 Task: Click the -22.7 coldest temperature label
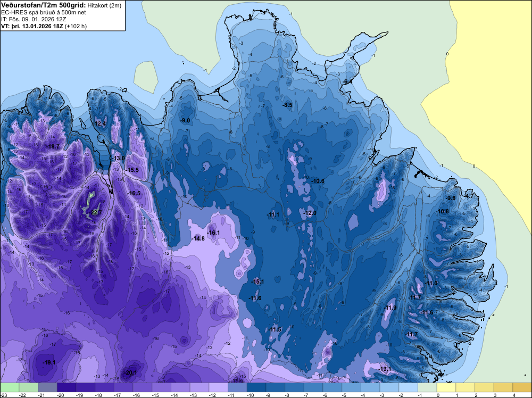[x=95, y=213]
